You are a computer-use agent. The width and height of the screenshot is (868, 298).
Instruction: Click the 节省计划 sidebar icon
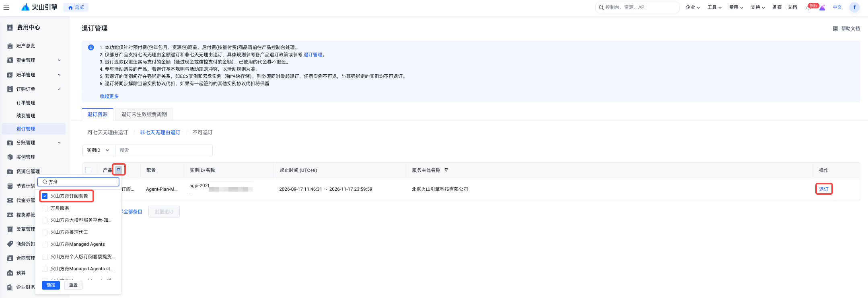point(10,186)
